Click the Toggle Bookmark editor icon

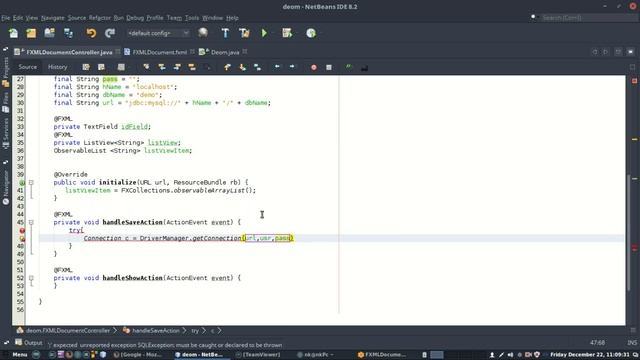[x=258, y=67]
